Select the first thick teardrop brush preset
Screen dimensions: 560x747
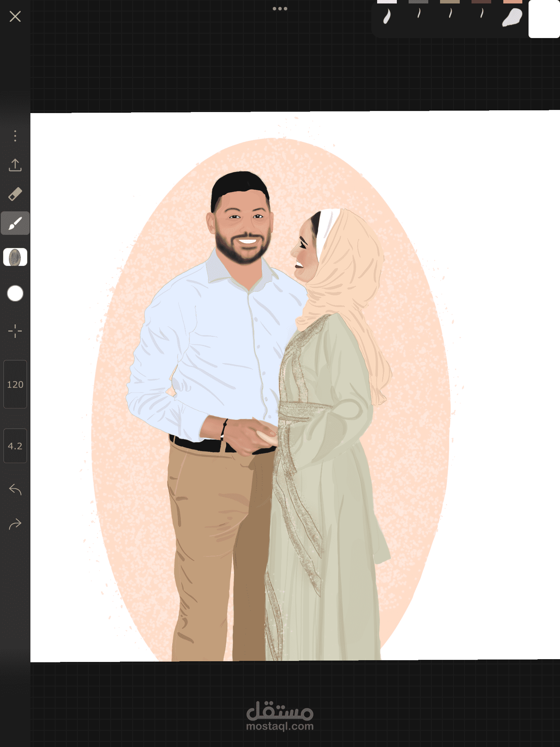[387, 17]
